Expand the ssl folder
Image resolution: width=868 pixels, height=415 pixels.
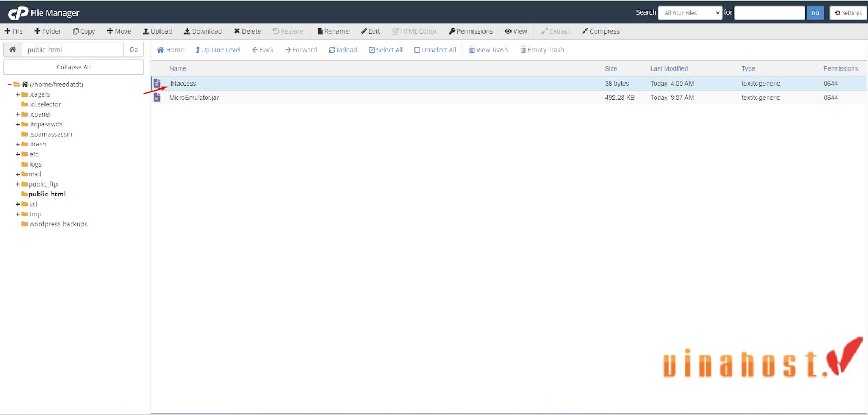click(18, 204)
